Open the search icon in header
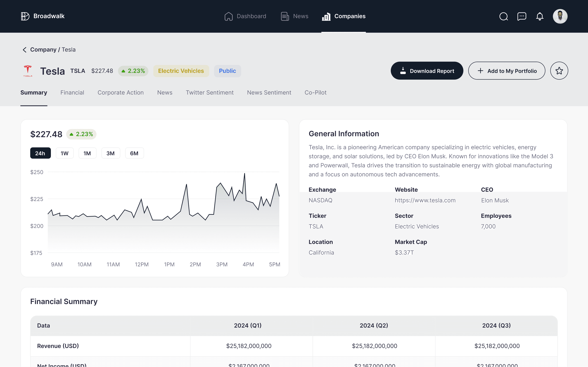Screen dimensions: 588x367 click(x=503, y=16)
